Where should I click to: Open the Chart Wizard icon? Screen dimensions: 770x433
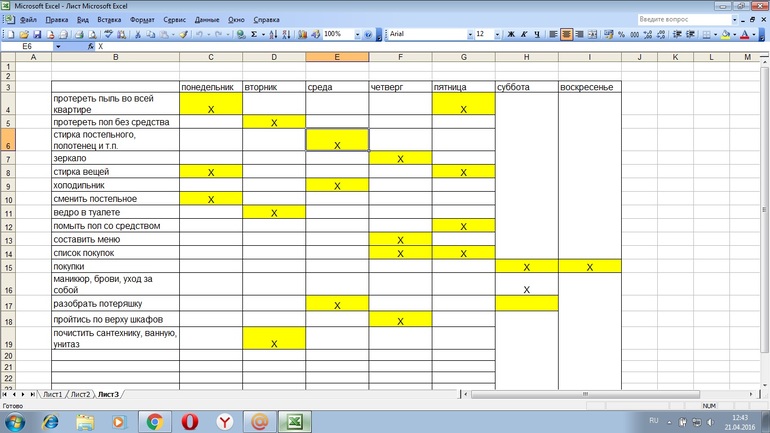coord(303,34)
